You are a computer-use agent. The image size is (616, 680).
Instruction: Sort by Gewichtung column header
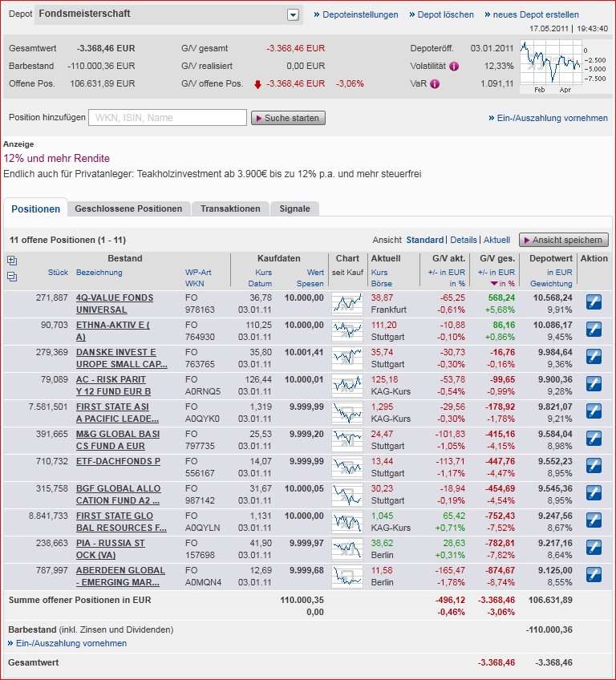(551, 284)
